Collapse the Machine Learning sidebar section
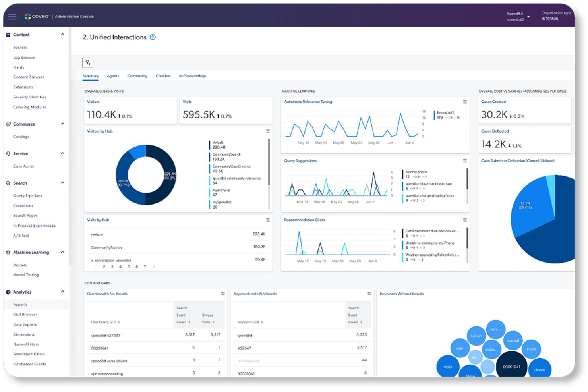This screenshot has width=588, height=392. click(62, 252)
